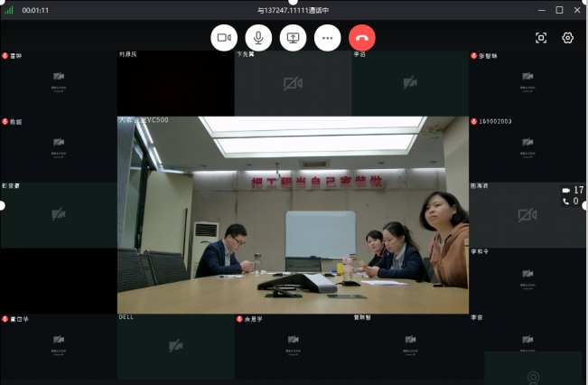The image size is (588, 385).
Task: Click the circular icon at bottom right
Action: pyautogui.click(x=534, y=375)
